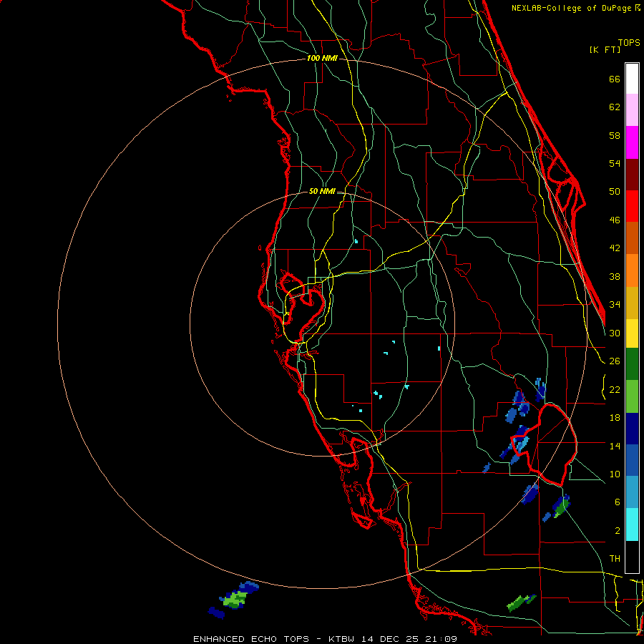Click the 54 value on the scale
This screenshot has height=644, width=644.
click(615, 163)
